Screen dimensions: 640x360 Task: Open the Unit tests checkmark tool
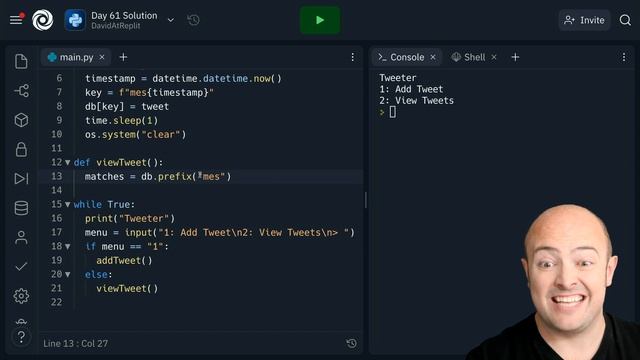21,267
